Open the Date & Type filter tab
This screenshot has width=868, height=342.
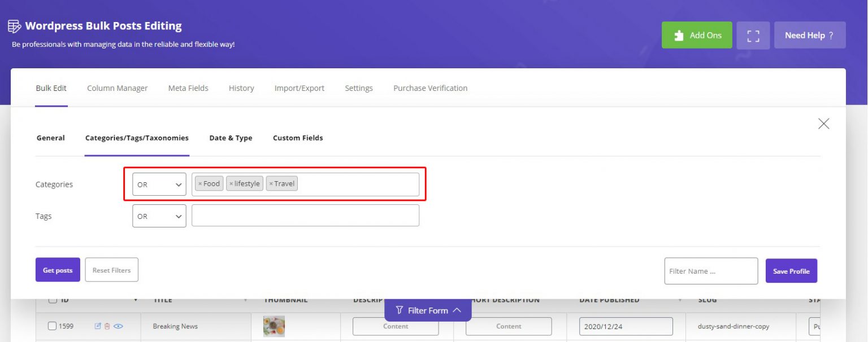pos(231,138)
